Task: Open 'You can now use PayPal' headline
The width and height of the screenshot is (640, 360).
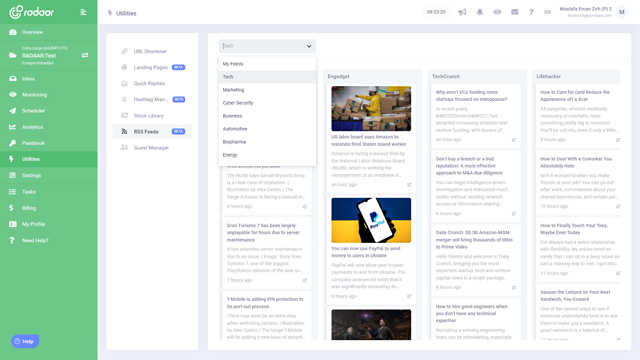Action: (366, 252)
